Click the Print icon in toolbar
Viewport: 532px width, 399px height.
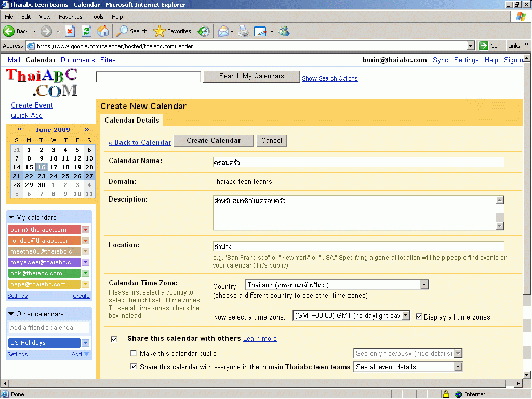244,31
